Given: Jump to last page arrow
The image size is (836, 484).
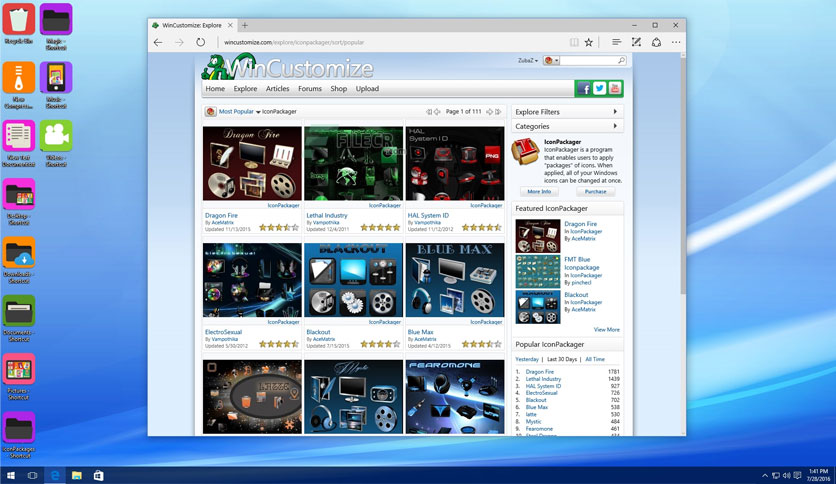Looking at the screenshot, I should (498, 111).
